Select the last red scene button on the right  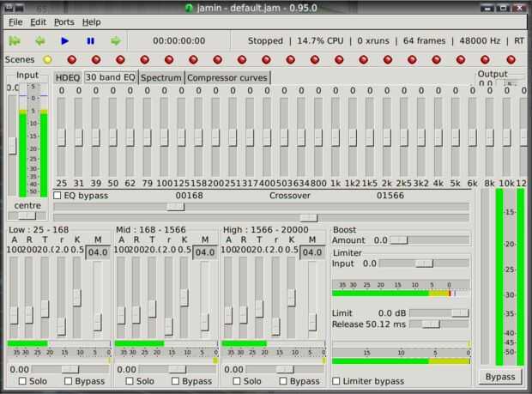[x=510, y=60]
